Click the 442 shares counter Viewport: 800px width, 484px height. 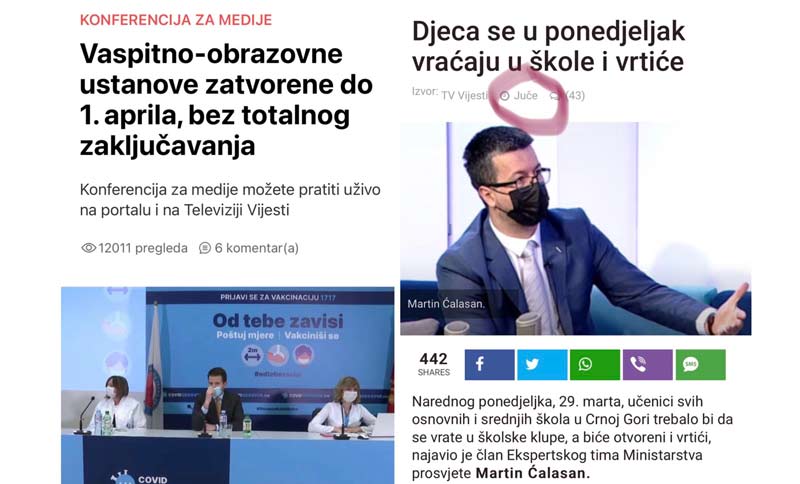(434, 364)
